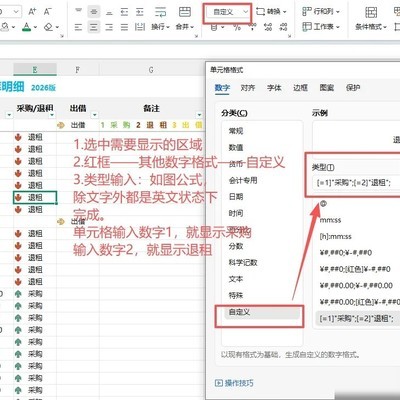Select column E header
Screen dimensions: 400x400
[35, 70]
